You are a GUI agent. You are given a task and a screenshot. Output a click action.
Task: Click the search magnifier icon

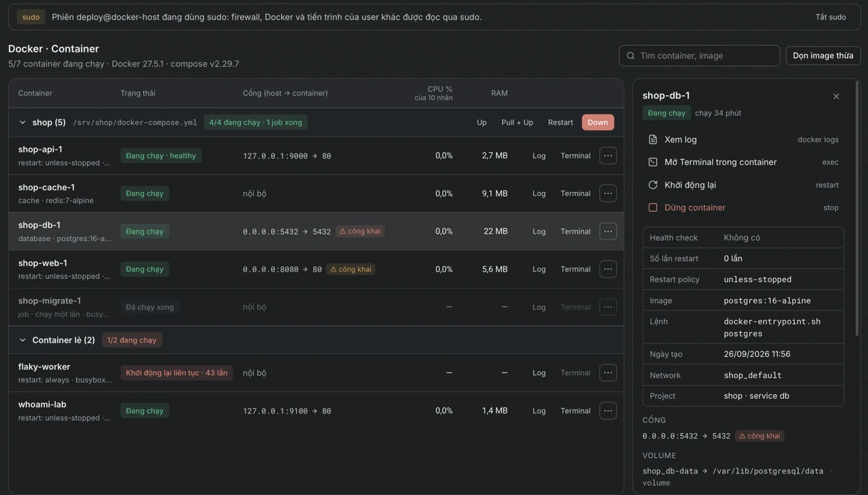coord(630,56)
